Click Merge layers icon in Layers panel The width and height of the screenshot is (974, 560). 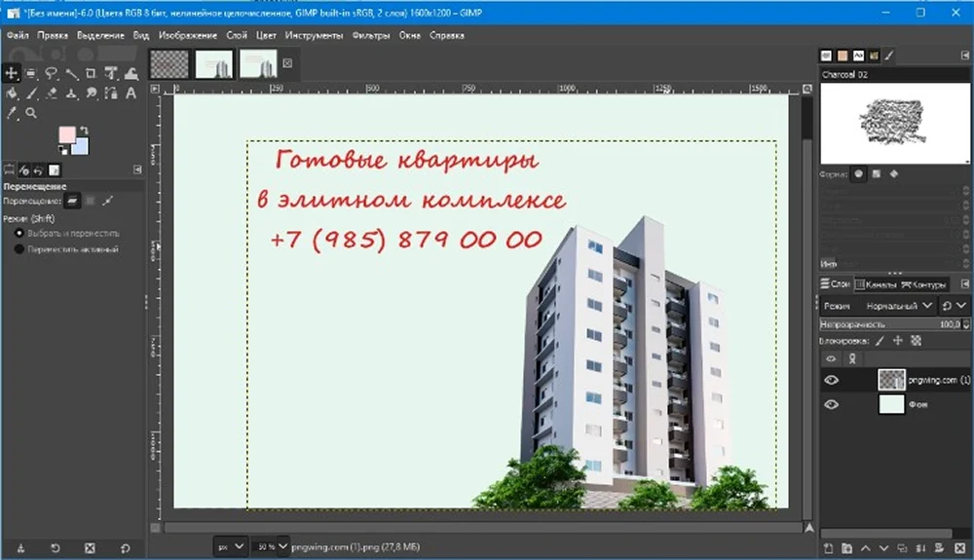[x=920, y=548]
